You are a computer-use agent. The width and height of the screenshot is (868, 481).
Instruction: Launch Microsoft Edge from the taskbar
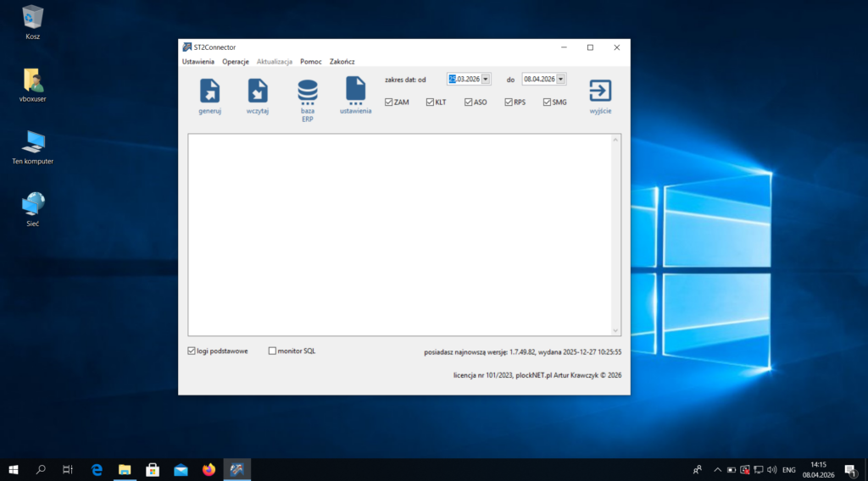(97, 469)
